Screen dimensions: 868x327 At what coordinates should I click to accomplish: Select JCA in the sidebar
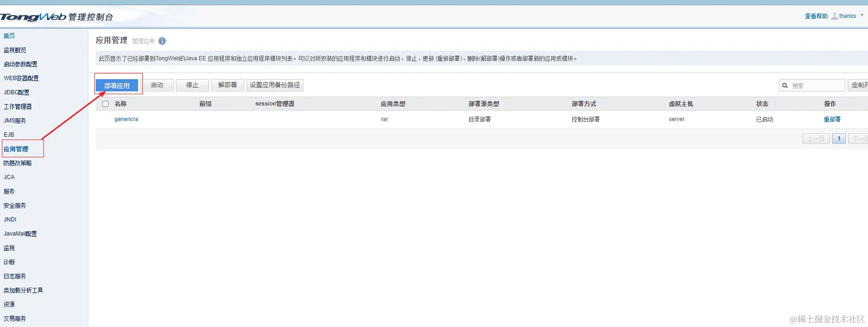[x=9, y=177]
